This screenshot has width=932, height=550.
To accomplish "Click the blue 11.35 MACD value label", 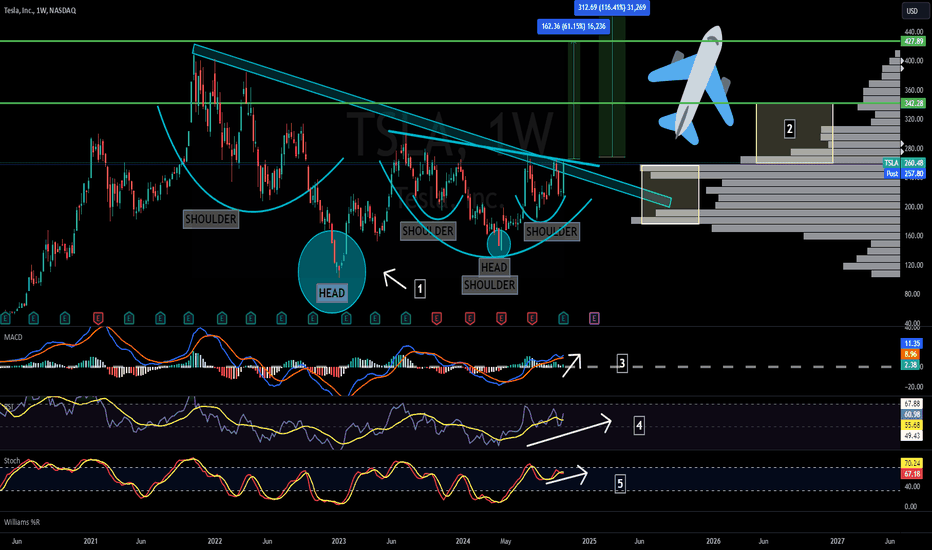I will [912, 344].
